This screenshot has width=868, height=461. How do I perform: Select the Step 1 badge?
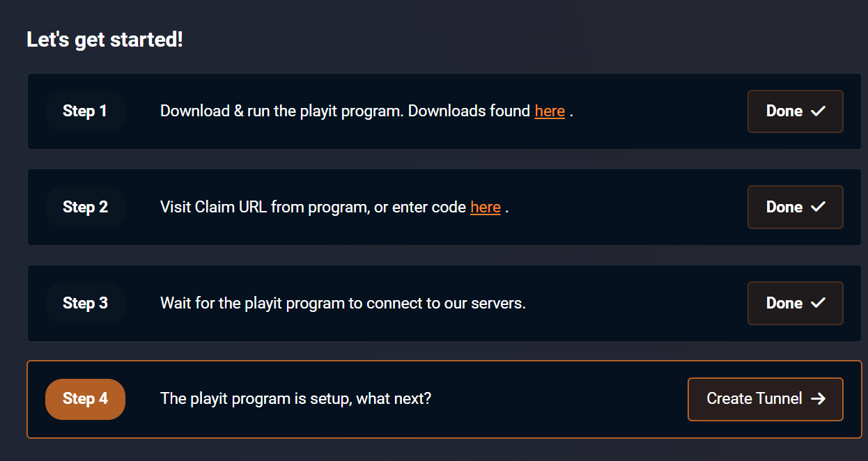coord(85,111)
